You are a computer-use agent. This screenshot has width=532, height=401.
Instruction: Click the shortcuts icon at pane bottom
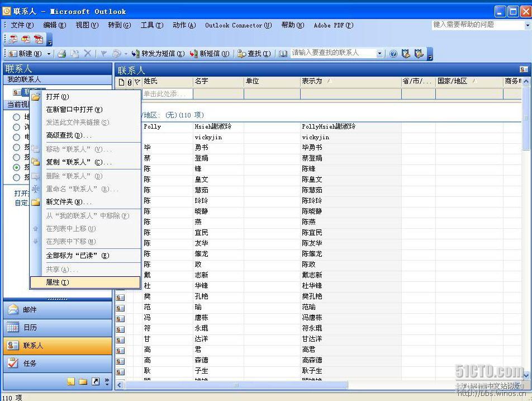pyautogui.click(x=96, y=381)
